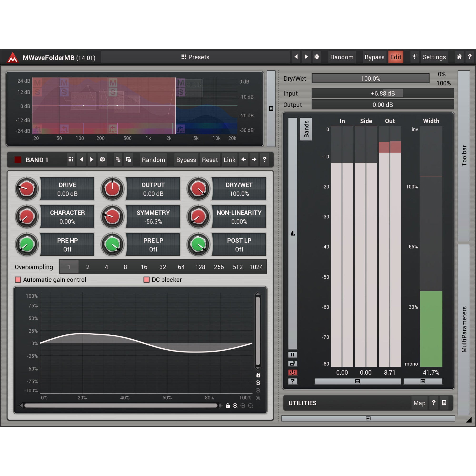Open meters help question mark

pos(293,381)
